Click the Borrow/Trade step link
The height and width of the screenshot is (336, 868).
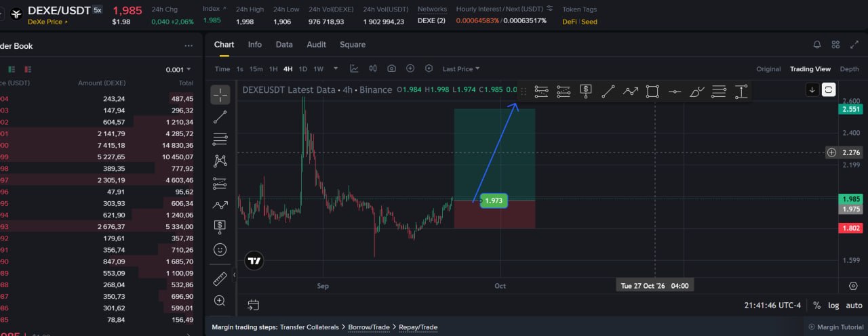coord(369,327)
